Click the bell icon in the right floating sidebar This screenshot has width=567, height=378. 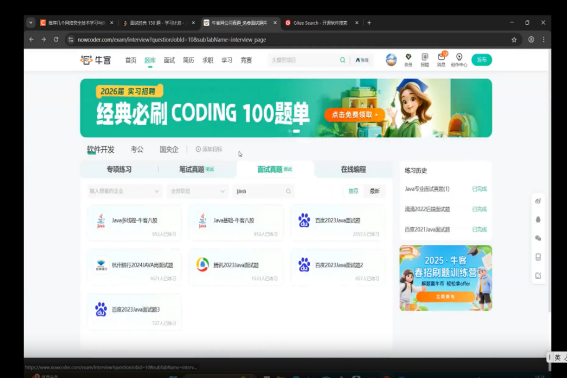point(538,220)
